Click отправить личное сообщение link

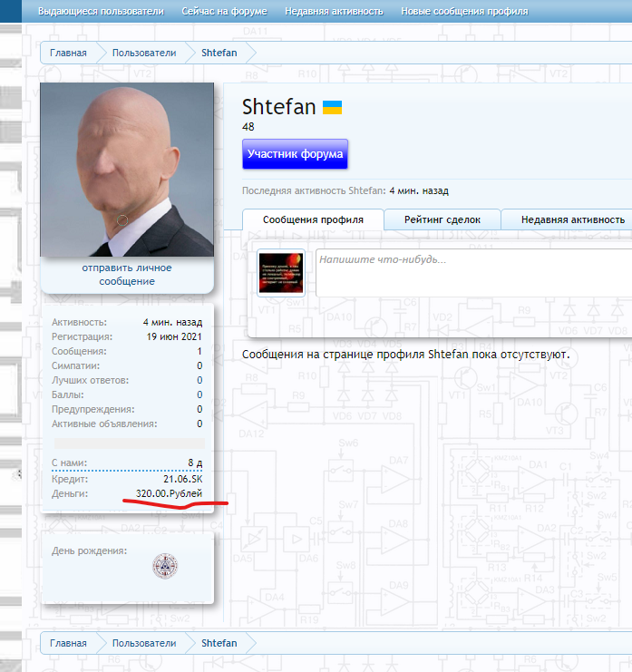(127, 275)
